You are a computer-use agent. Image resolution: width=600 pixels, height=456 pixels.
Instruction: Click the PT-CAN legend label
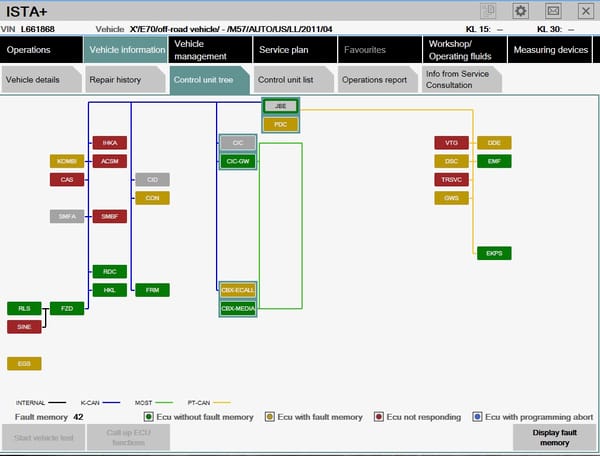(x=199, y=403)
